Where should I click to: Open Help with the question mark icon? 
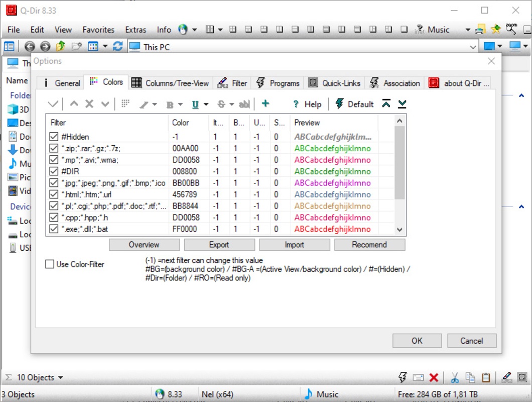pyautogui.click(x=296, y=105)
